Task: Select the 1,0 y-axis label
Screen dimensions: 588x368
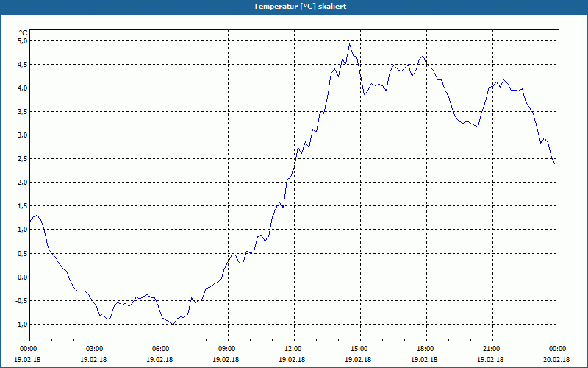Action: click(23, 230)
